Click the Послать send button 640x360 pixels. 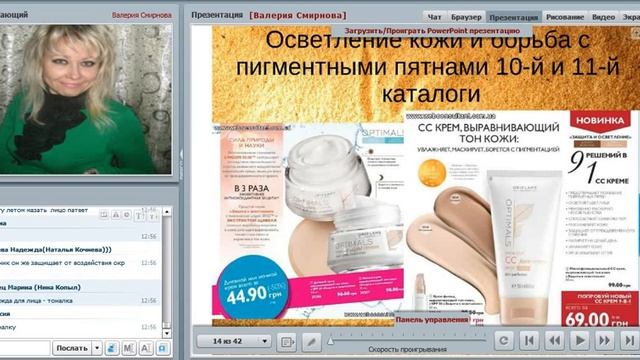click(x=72, y=348)
